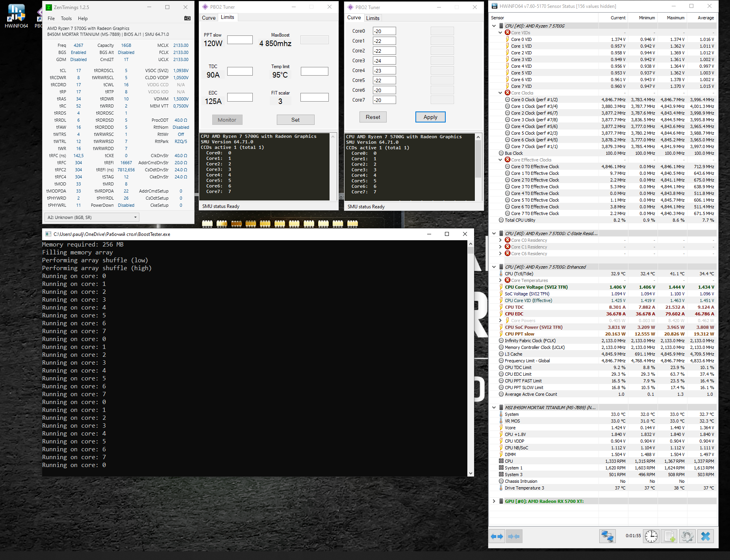
Task: Click the red X icon beside Core Temperatures
Action: [x=508, y=280]
